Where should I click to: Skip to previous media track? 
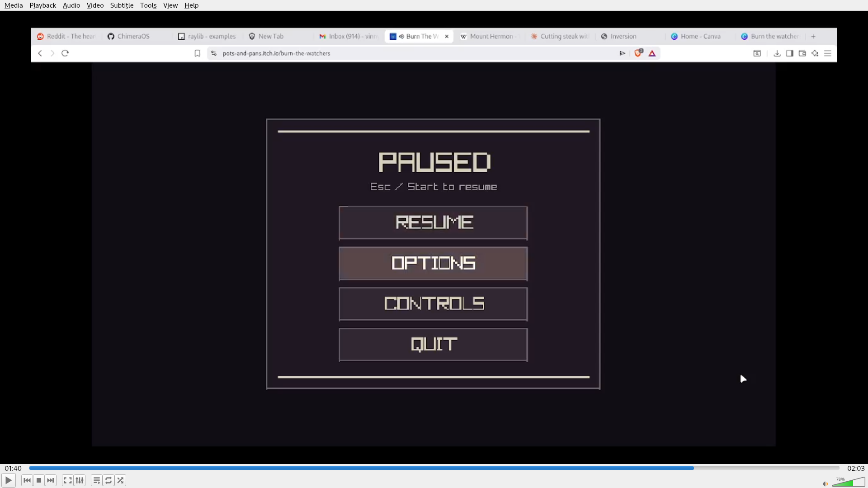(27, 480)
